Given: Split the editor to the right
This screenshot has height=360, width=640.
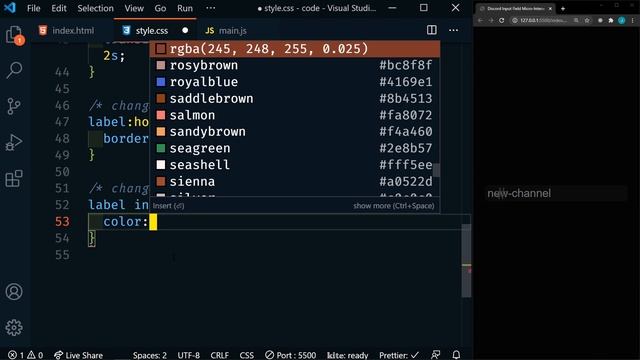Looking at the screenshot, I should (431, 30).
